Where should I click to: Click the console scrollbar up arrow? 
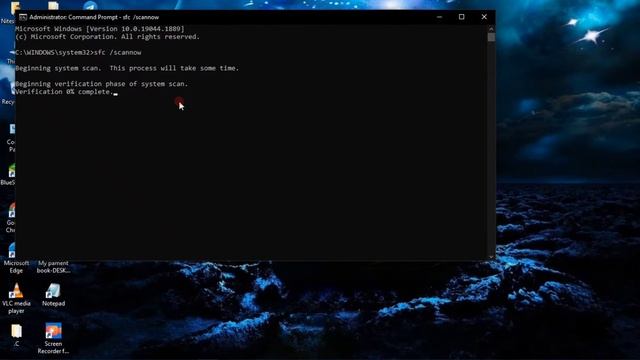491,29
